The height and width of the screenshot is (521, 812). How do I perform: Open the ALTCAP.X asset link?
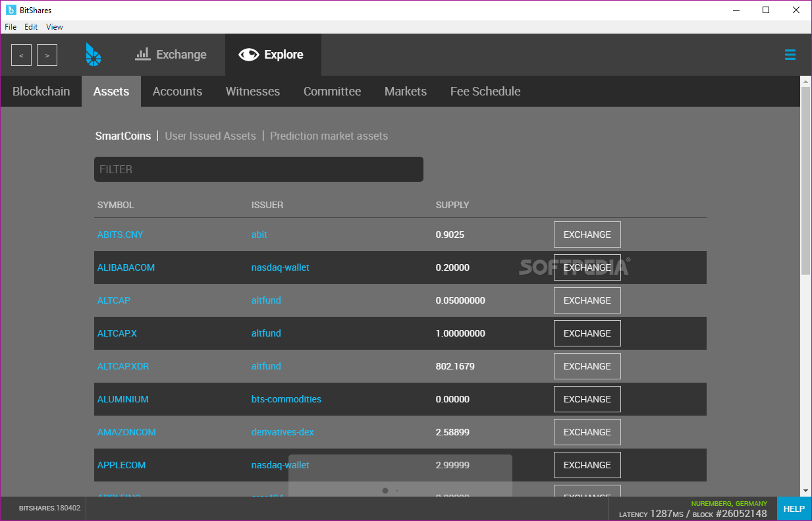pyautogui.click(x=117, y=333)
